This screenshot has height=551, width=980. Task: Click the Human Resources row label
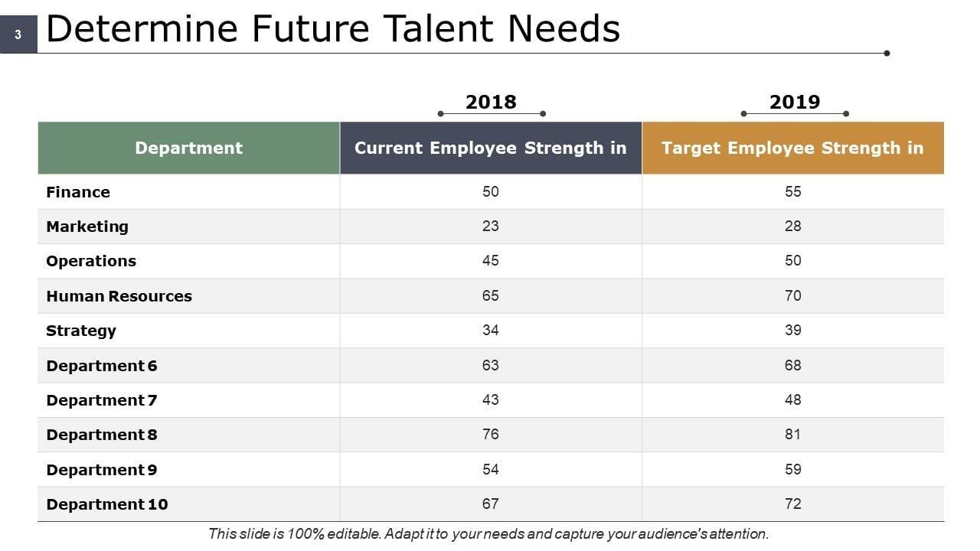[x=119, y=296]
